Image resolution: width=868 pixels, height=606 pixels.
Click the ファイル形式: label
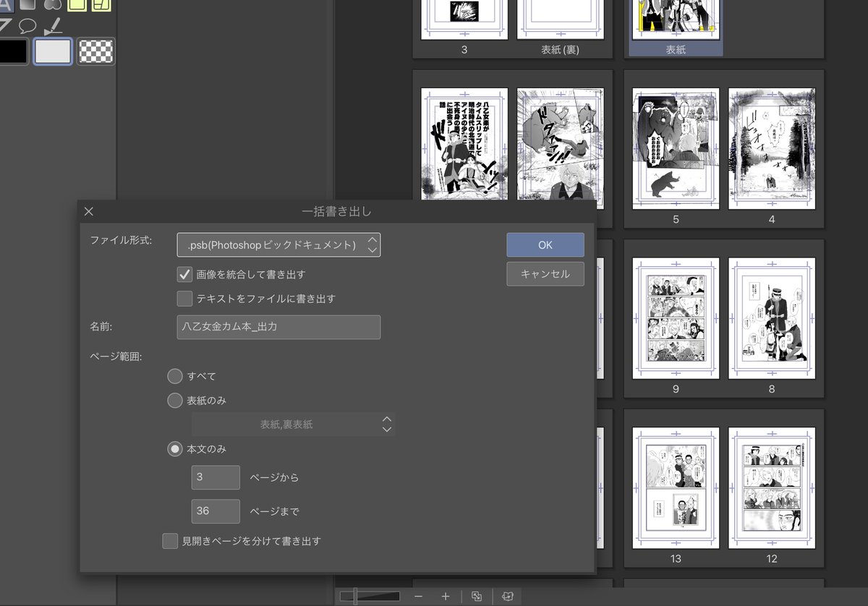pyautogui.click(x=121, y=240)
